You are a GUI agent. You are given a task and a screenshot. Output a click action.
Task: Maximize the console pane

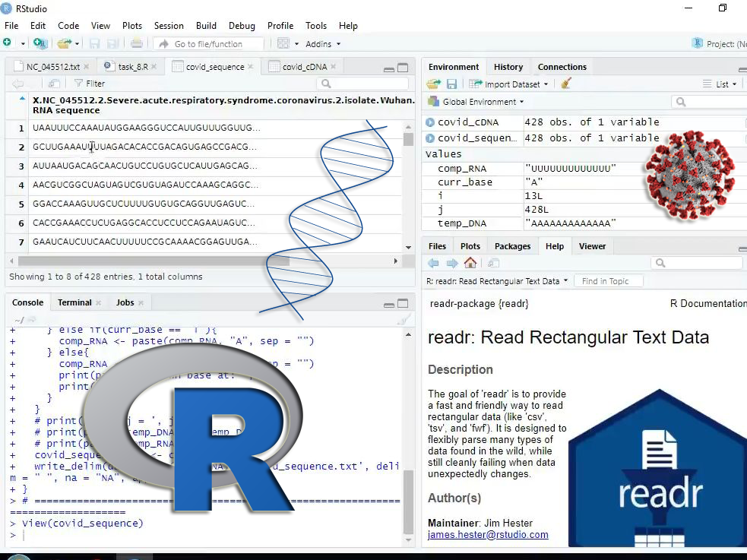pos(403,303)
